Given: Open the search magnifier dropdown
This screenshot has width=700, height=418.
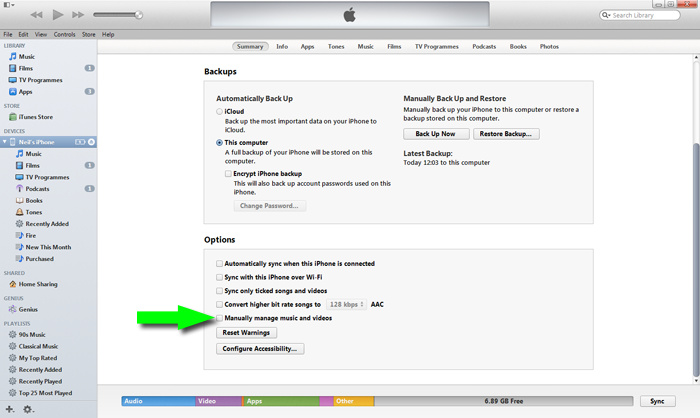Looking at the screenshot, I should click(x=606, y=15).
